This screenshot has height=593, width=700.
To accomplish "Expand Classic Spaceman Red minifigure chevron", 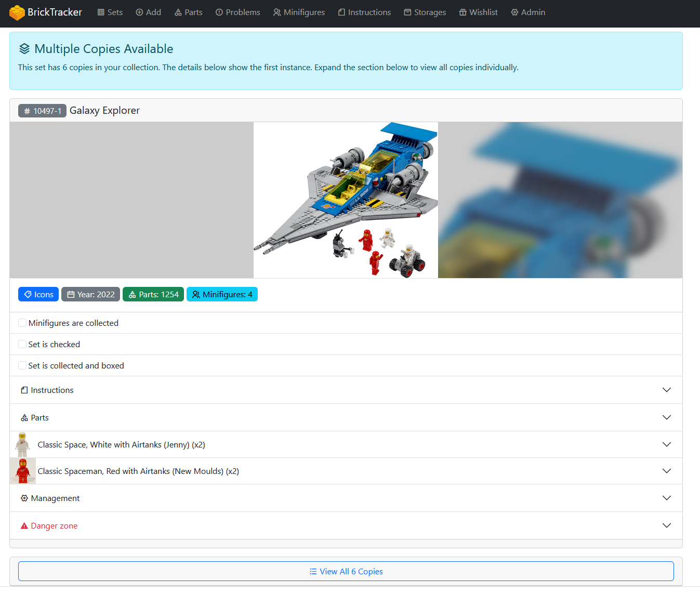I will pos(667,471).
